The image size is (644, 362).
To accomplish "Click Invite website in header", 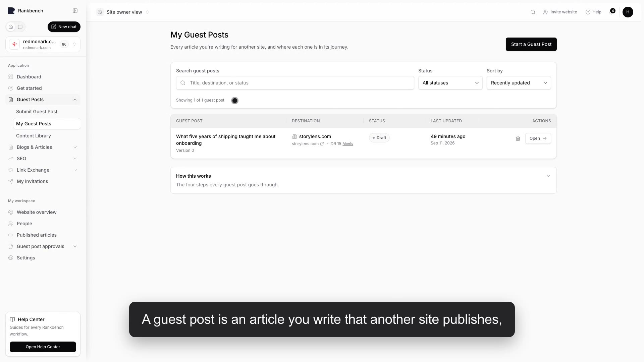I will click(x=560, y=12).
